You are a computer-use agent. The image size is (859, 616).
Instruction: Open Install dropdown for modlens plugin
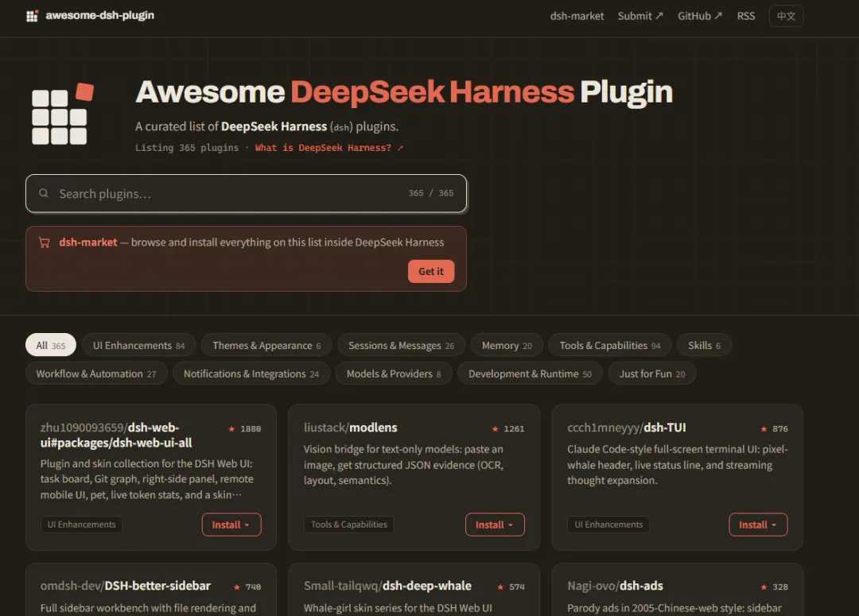click(495, 525)
